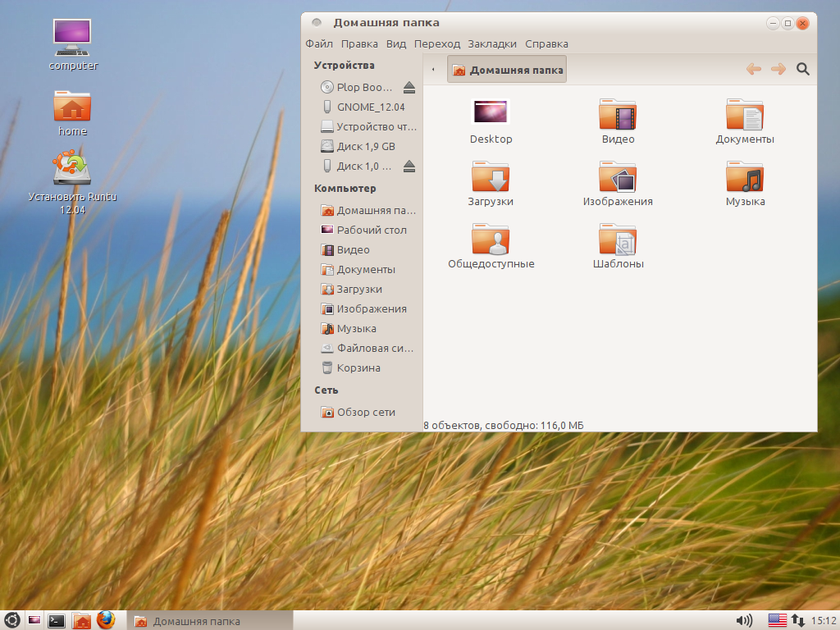Open the computer desktop icon
This screenshot has height=630, width=840.
coord(72,45)
